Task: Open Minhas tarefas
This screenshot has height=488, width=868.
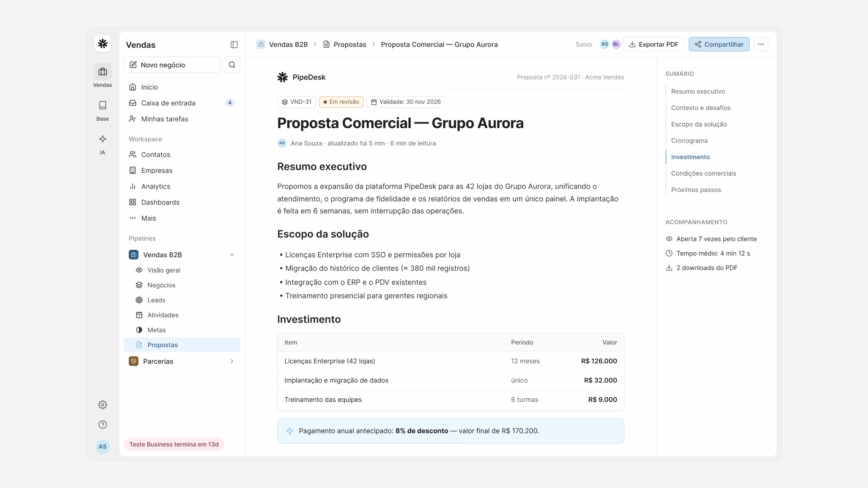Action: click(182, 119)
